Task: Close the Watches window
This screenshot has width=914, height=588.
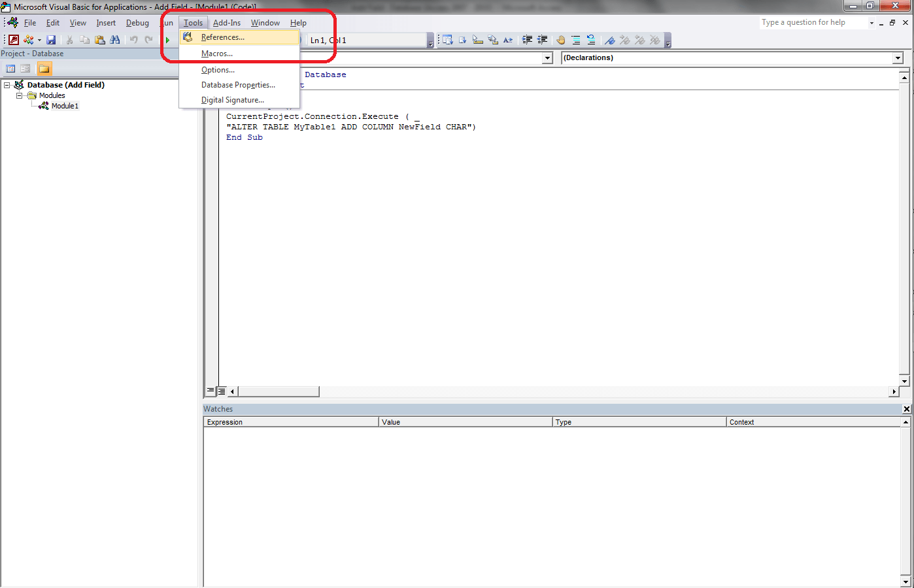Action: click(907, 409)
